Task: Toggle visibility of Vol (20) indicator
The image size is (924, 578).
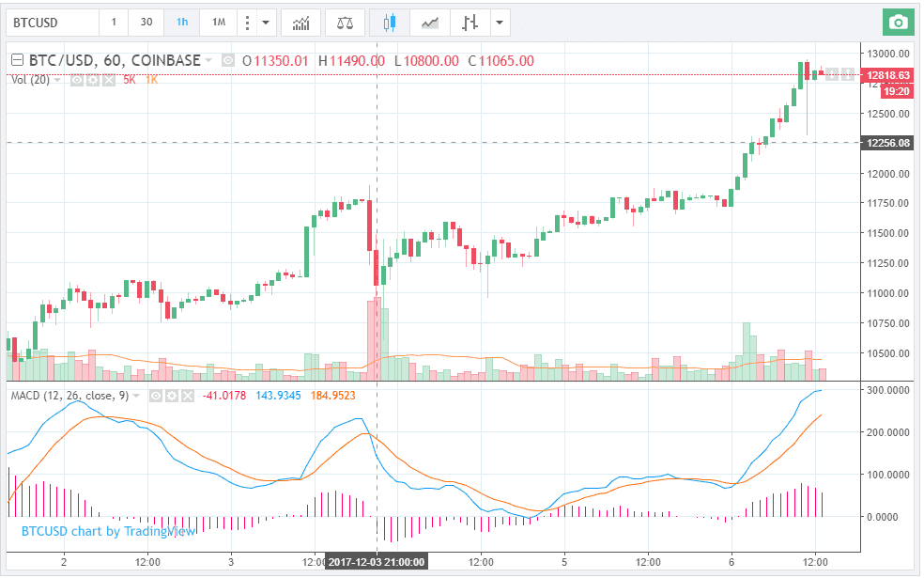Action: (x=77, y=80)
